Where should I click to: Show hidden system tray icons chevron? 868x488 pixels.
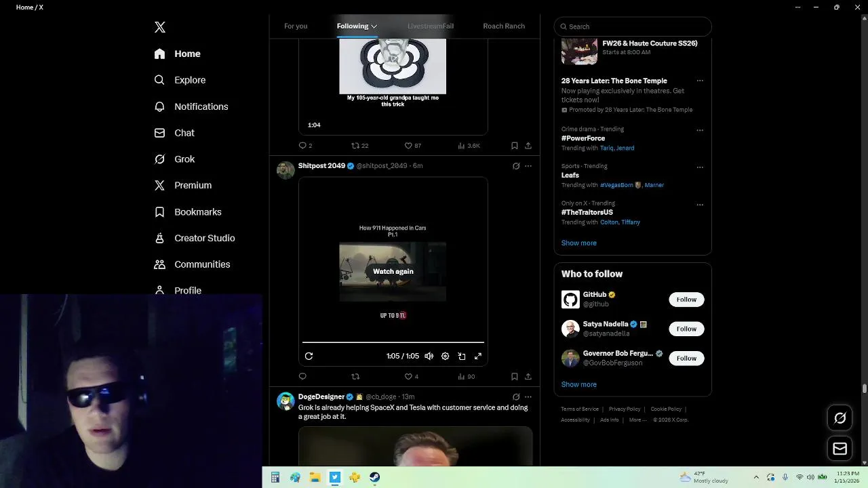point(757,477)
